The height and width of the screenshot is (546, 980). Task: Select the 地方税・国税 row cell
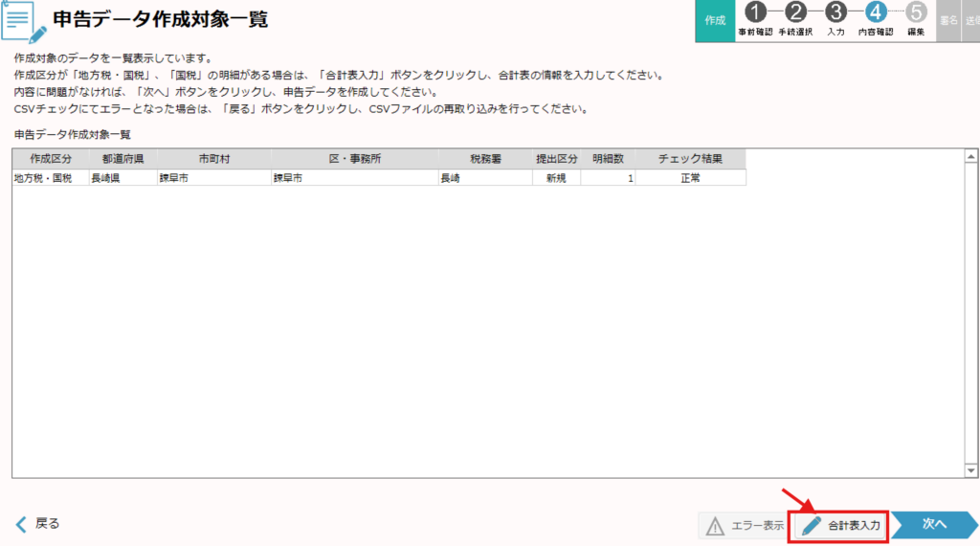(x=43, y=178)
